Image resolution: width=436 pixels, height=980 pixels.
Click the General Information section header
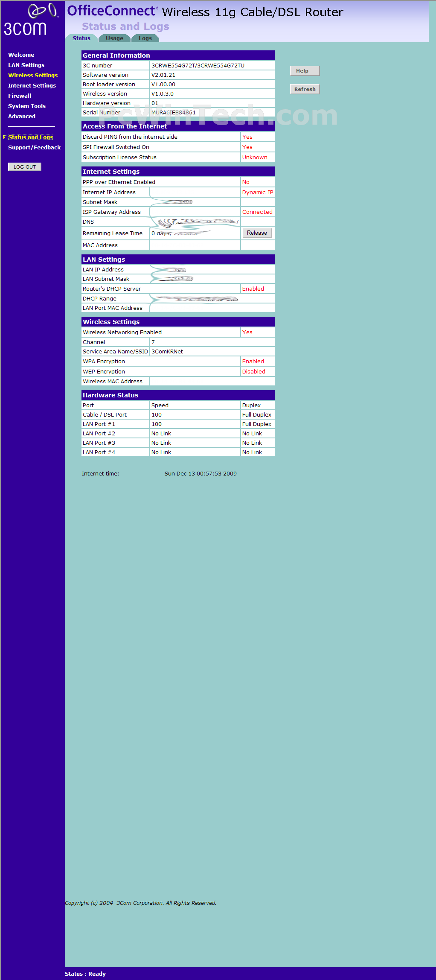click(x=178, y=55)
